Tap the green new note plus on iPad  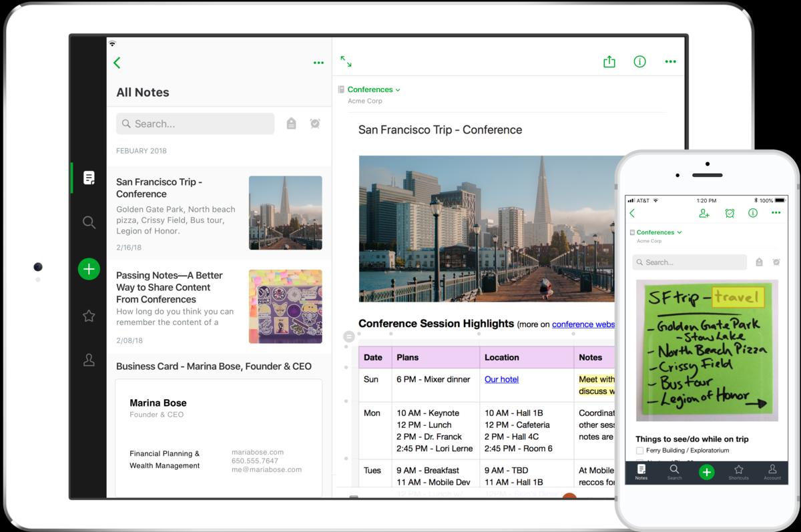click(x=89, y=269)
